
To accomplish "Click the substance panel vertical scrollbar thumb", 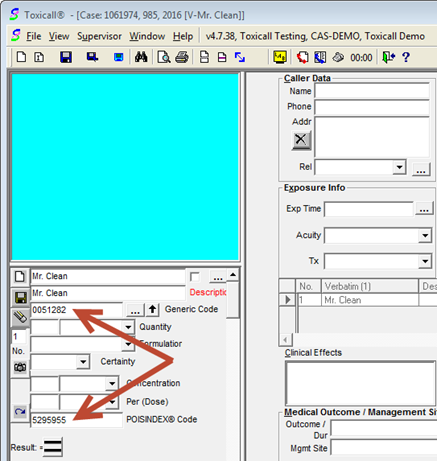I will pyautogui.click(x=232, y=300).
